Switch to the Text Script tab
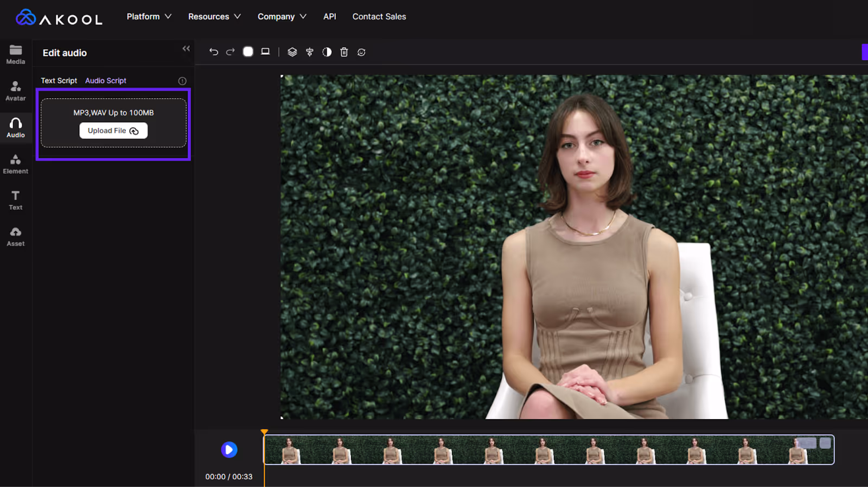Image resolution: width=868 pixels, height=487 pixels. point(59,80)
